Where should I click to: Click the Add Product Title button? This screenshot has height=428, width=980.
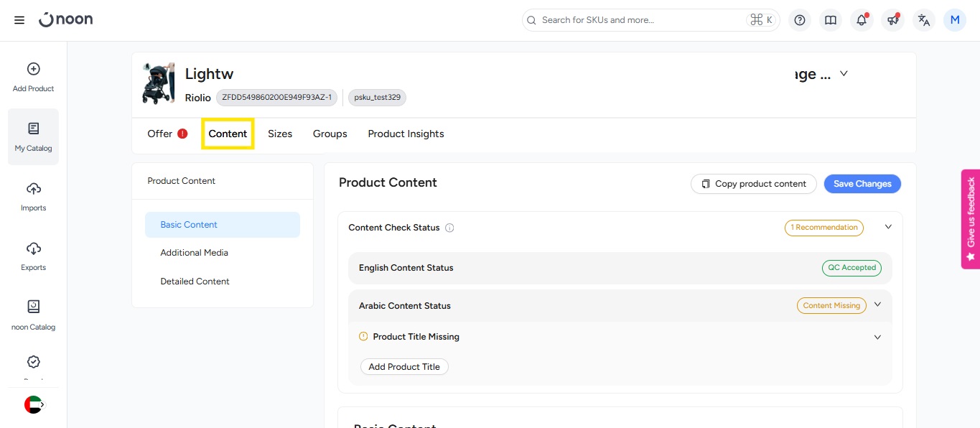click(404, 367)
